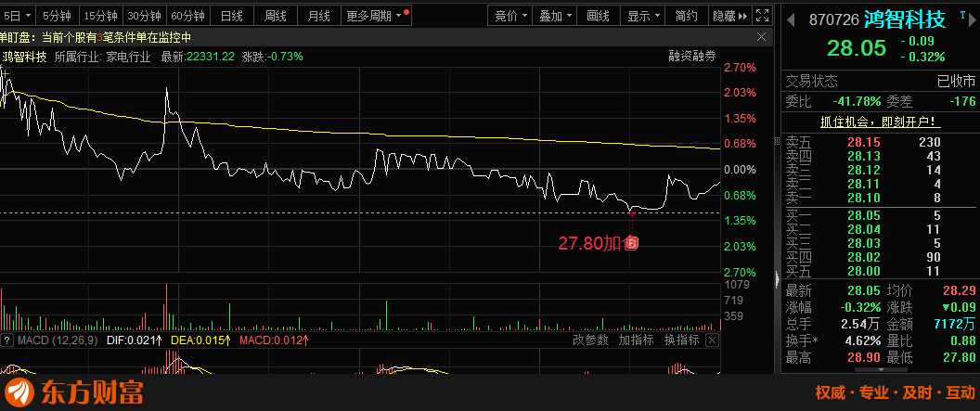The image size is (980, 411).
Task: Click the 委差 value -176
Action: (x=961, y=101)
